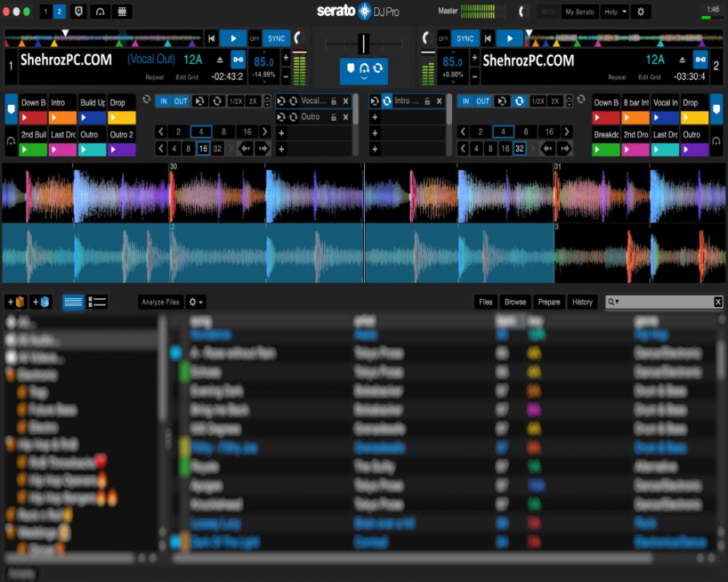Show next autoloop sizes on deck 2
The width and height of the screenshot is (728, 582).
coord(567,132)
